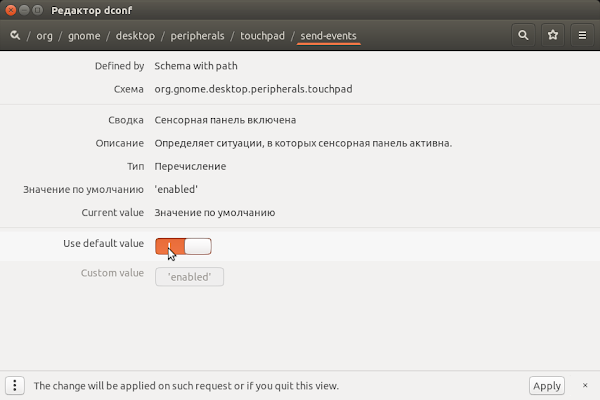Go to the peripherals path segment
The width and height of the screenshot is (600, 400).
coord(197,36)
